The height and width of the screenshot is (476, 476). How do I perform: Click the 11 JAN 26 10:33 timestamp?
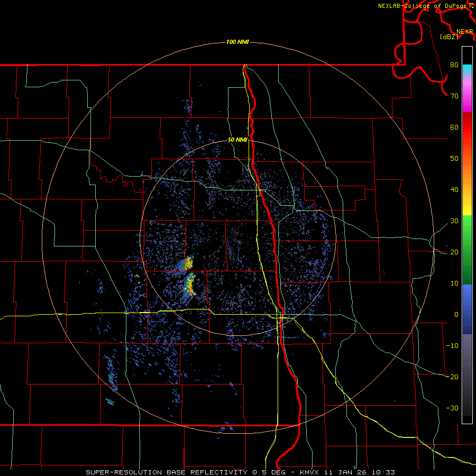360,472
